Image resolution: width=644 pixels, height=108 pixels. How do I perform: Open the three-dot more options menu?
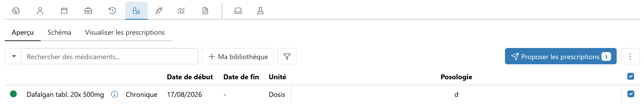coord(630,56)
